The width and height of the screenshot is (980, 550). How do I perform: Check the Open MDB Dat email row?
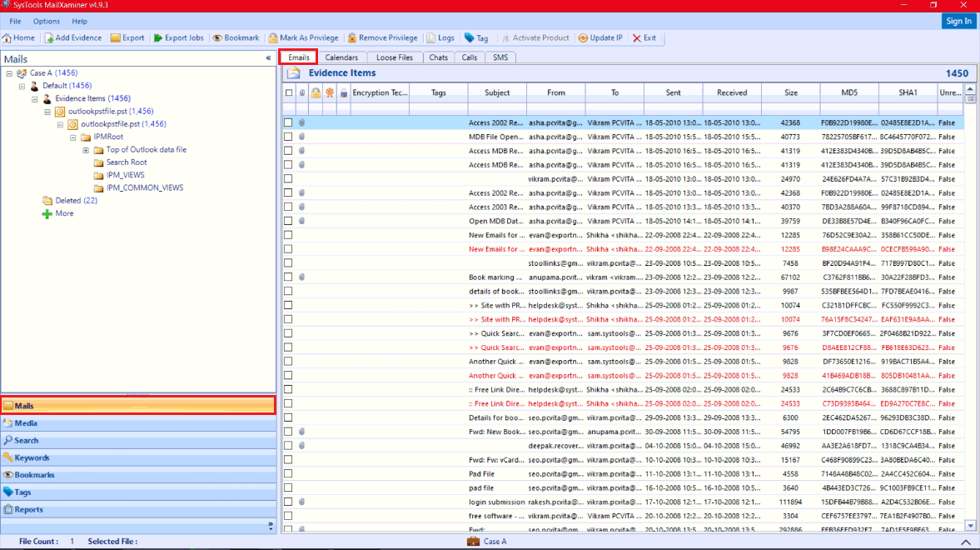pyautogui.click(x=288, y=221)
